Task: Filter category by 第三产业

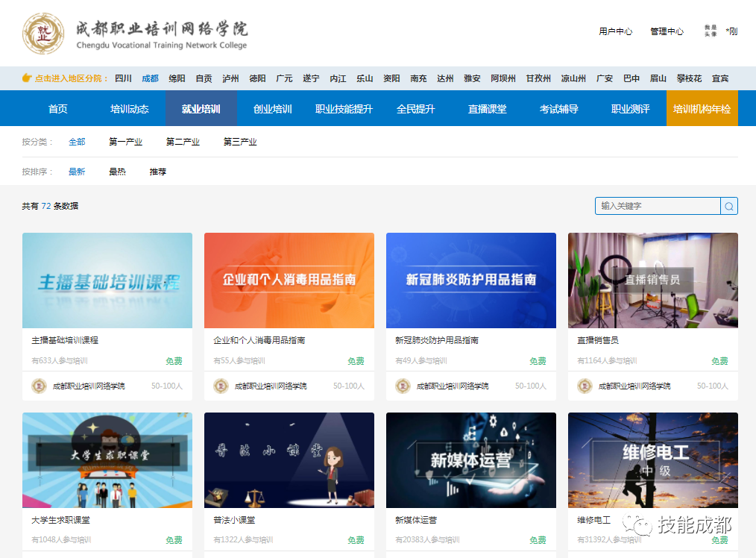Action: [x=240, y=142]
